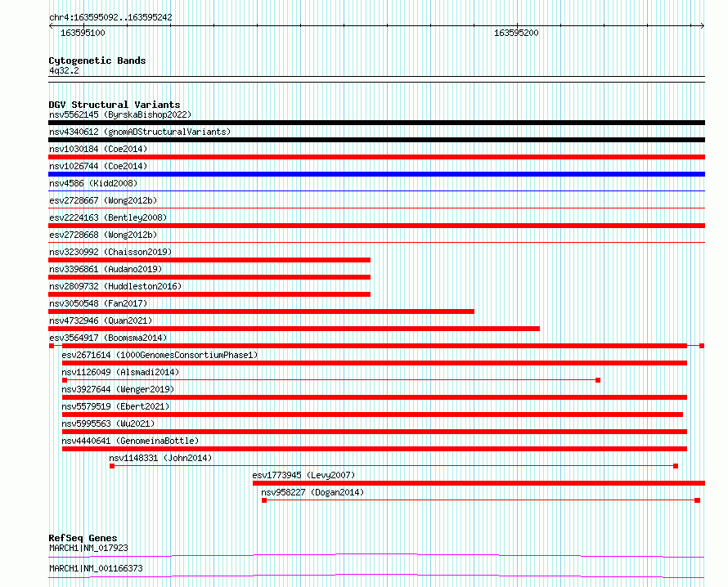This screenshot has height=587, width=728.
Task: Click left end marker of nsv1148331
Action: tap(112, 466)
